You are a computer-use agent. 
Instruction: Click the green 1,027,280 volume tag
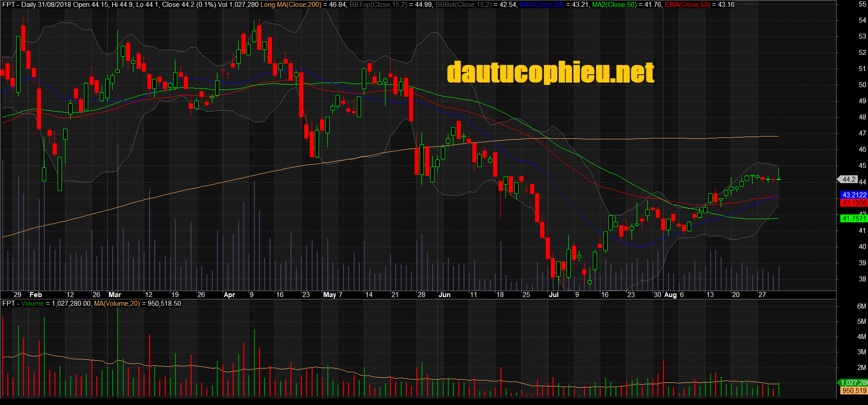point(853,383)
